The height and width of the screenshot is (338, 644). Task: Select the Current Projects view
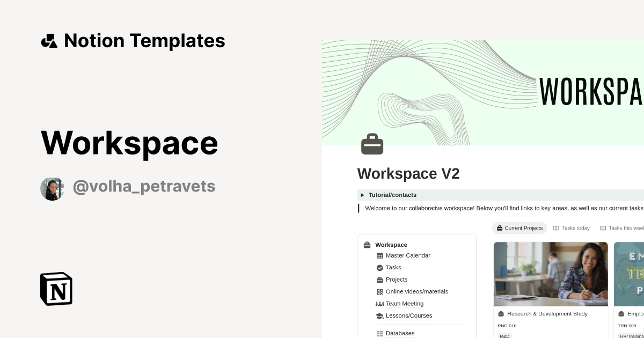coord(519,228)
